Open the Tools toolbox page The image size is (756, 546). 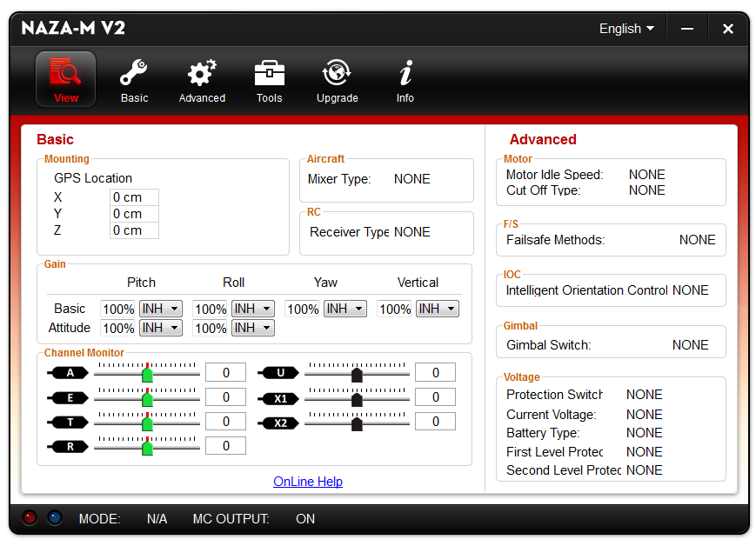click(x=269, y=79)
